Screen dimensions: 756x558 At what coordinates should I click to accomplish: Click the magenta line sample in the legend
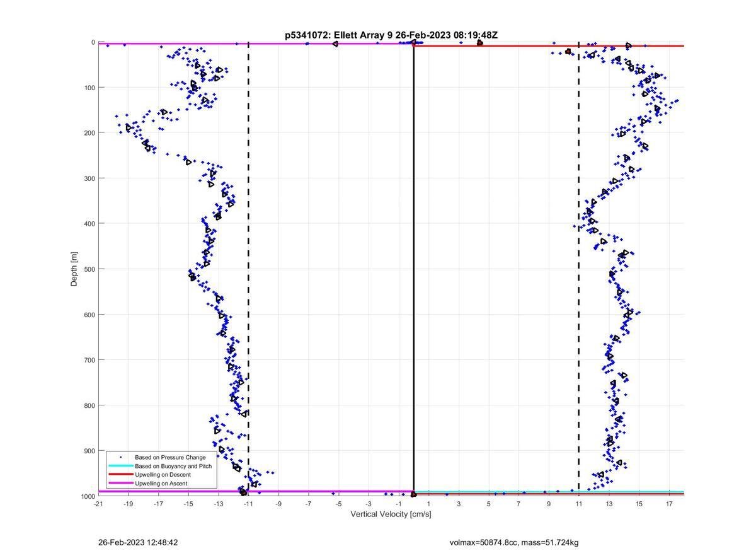coord(121,484)
